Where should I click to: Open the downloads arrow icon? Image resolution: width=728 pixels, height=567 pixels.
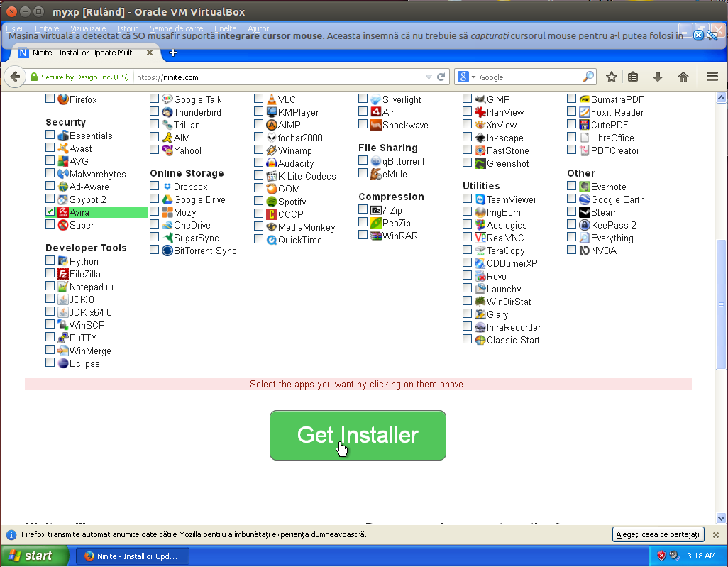tap(658, 77)
